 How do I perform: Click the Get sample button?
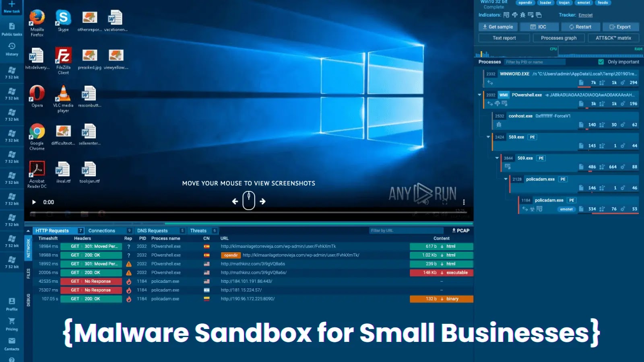tap(497, 27)
